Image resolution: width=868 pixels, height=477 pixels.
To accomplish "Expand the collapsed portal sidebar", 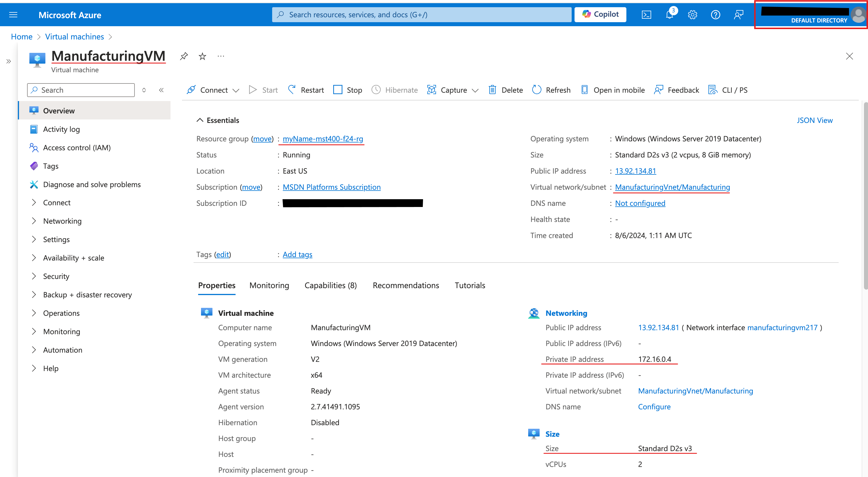I will pyautogui.click(x=8, y=61).
